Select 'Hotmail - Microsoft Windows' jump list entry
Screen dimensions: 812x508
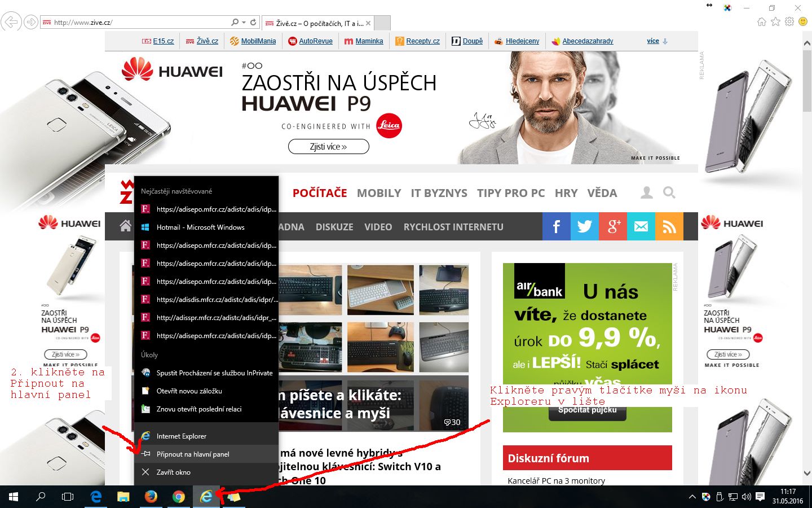(x=206, y=227)
